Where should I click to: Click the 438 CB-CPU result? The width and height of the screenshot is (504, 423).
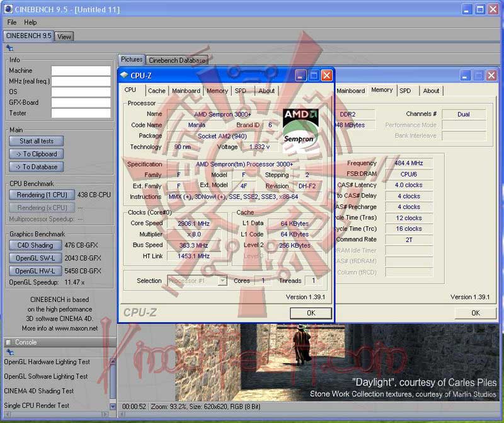[x=94, y=195]
